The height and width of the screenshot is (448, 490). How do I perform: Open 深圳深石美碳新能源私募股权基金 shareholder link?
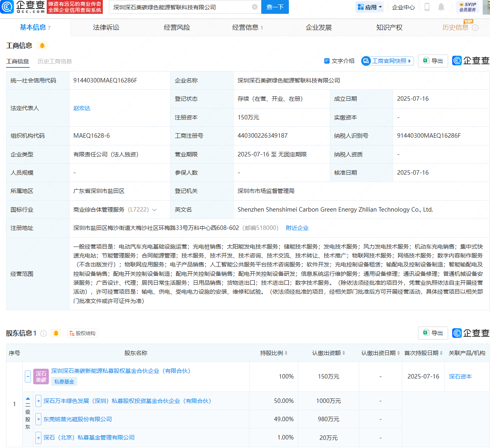(x=121, y=371)
